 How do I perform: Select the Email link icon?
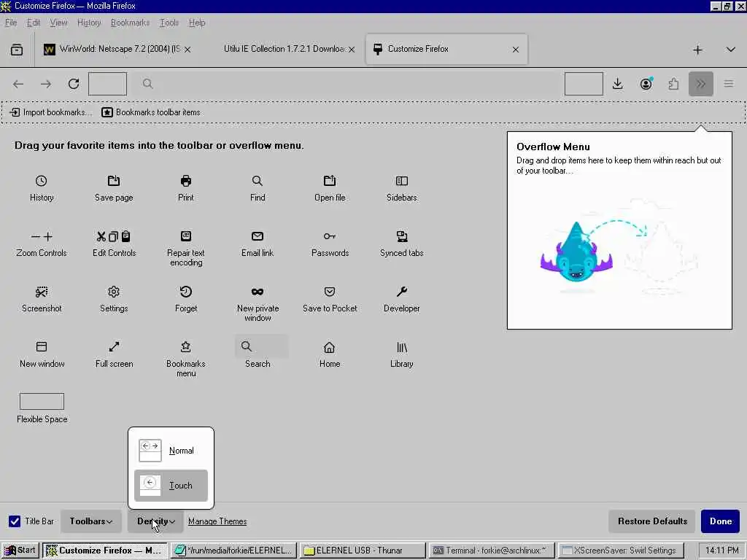[x=258, y=236]
